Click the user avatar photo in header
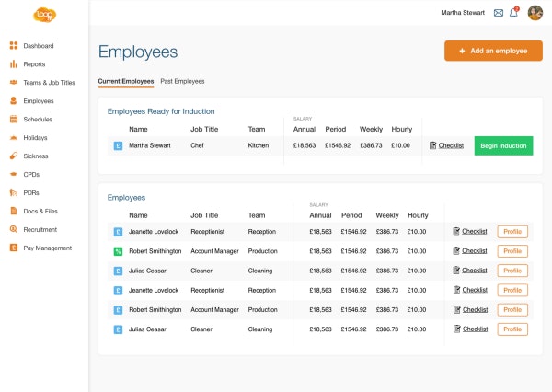The image size is (552, 392). coord(535,13)
